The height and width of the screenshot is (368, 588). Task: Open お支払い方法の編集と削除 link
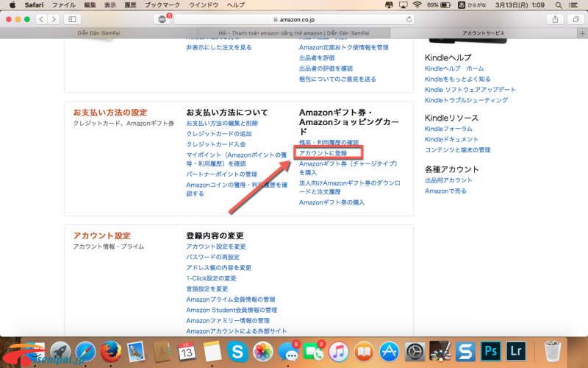coord(222,123)
